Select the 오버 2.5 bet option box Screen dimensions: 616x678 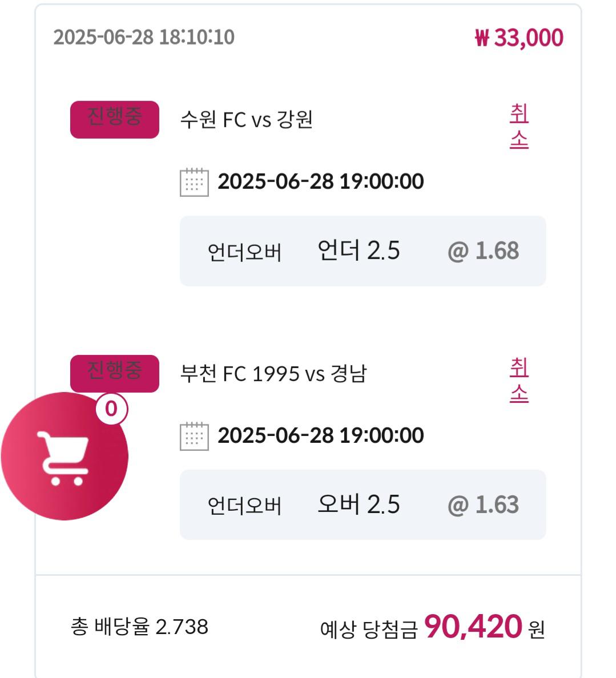pos(363,505)
